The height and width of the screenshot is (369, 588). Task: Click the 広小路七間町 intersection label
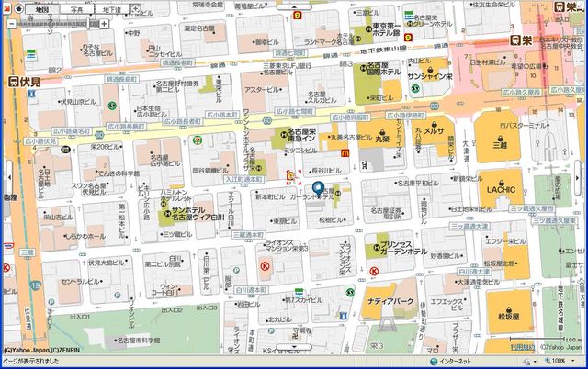point(294,111)
